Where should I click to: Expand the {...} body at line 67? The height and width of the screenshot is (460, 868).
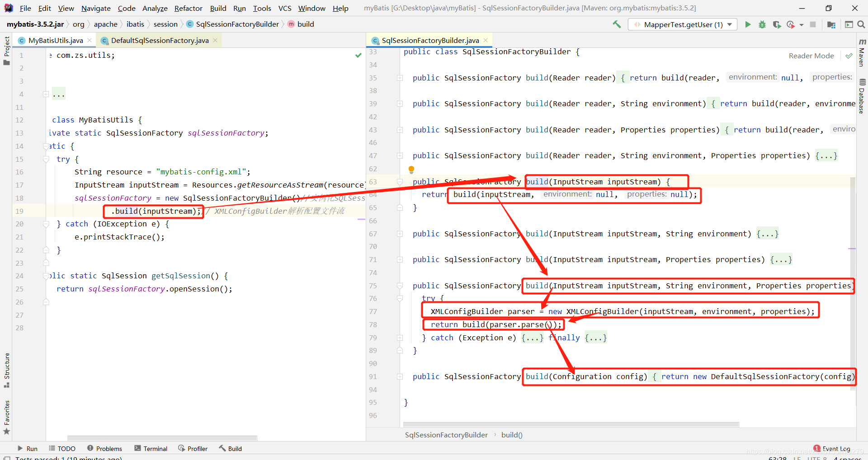768,234
